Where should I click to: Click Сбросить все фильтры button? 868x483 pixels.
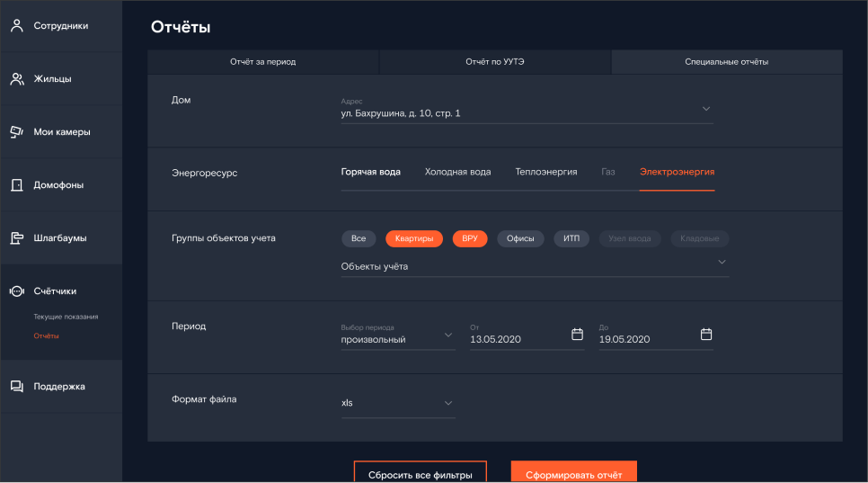point(421,472)
